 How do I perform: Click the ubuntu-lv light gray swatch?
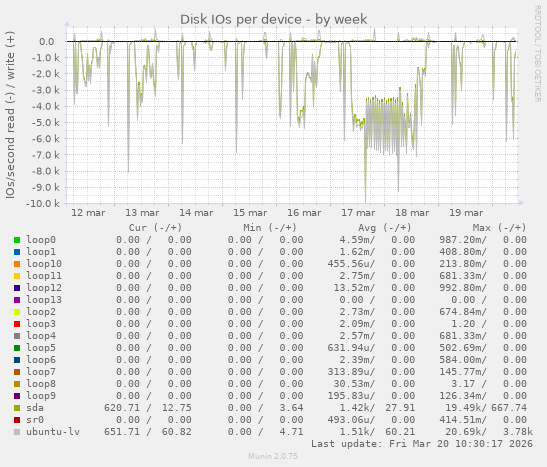(17, 432)
